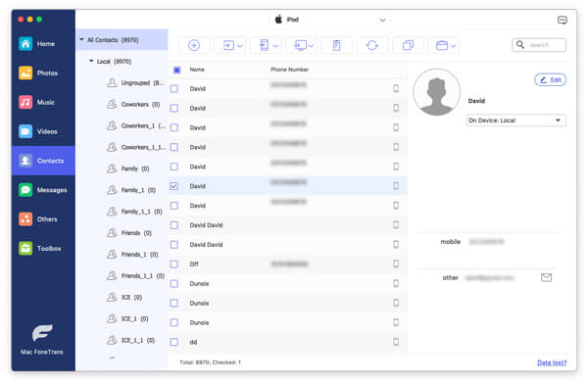
Task: Check the Dff contact checkbox
Action: [x=174, y=264]
